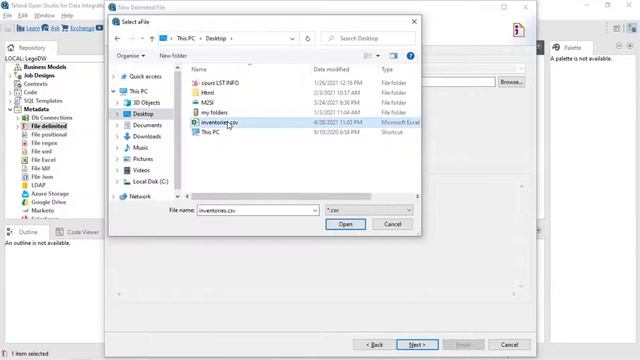Viewport: 640px width, 360px height.
Task: Go up one folder level
Action: (x=152, y=38)
